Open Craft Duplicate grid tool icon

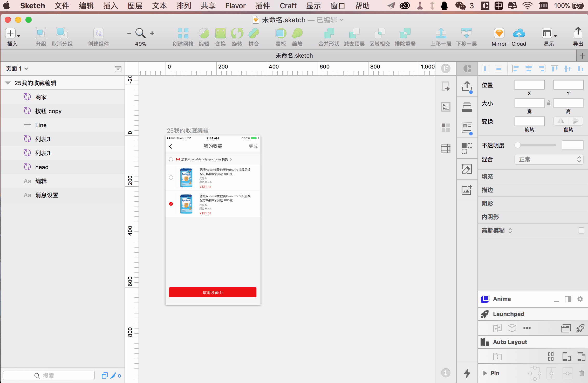point(467,148)
